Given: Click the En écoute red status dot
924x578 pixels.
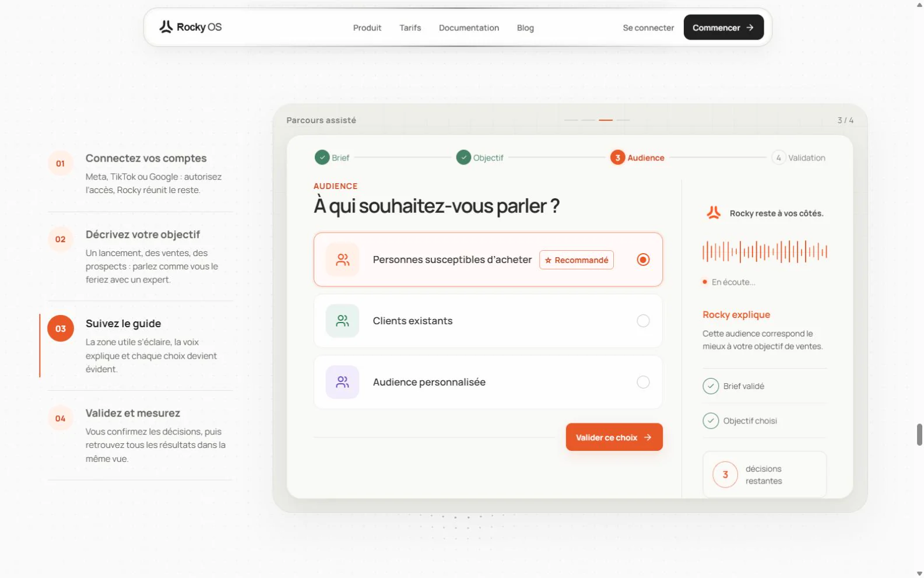Looking at the screenshot, I should point(705,282).
